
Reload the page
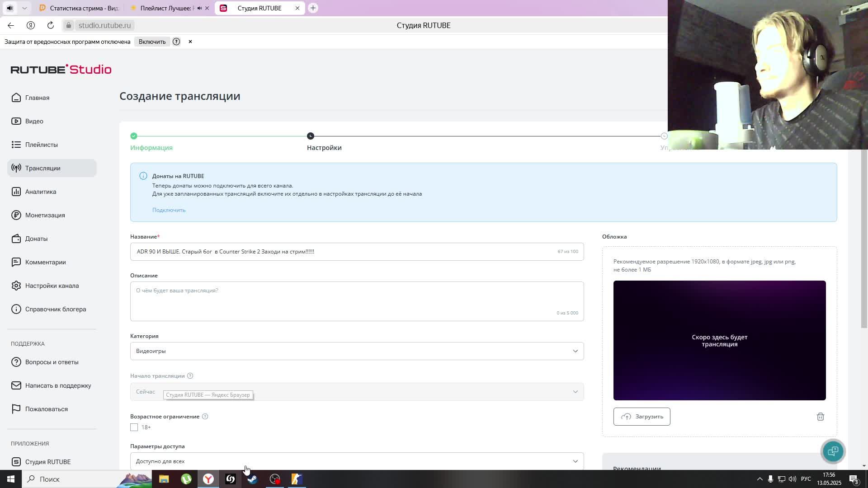tap(51, 25)
